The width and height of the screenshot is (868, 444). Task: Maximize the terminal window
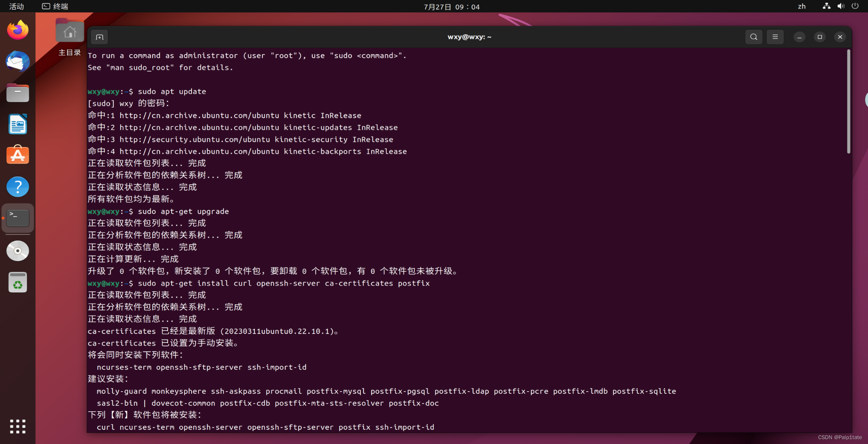(x=820, y=37)
